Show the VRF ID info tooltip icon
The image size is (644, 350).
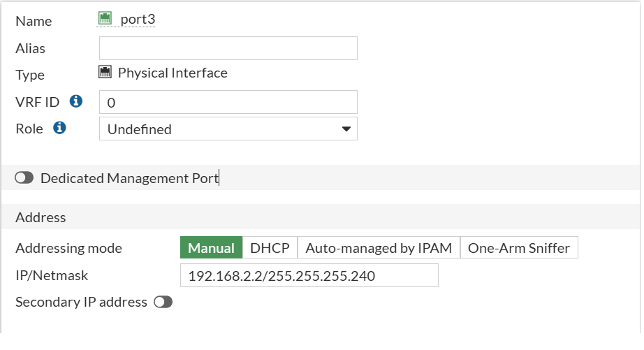[x=76, y=101]
